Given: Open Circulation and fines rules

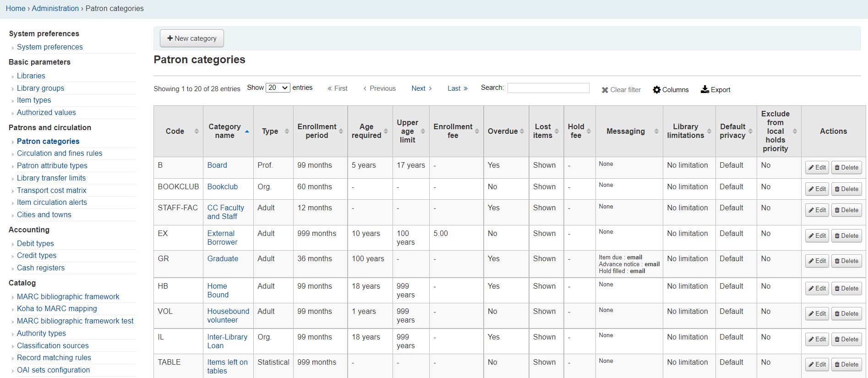Looking at the screenshot, I should pyautogui.click(x=60, y=153).
